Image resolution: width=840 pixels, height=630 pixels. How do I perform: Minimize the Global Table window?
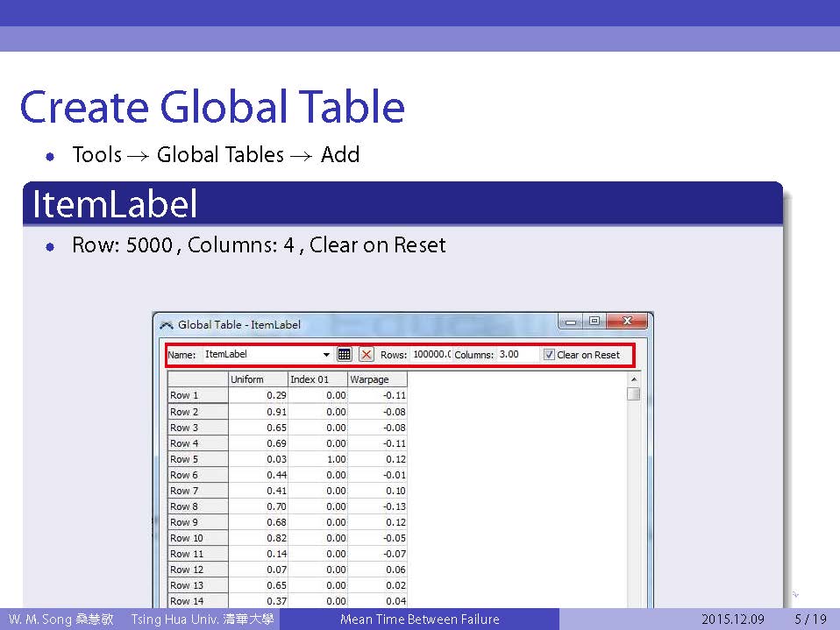tap(572, 322)
